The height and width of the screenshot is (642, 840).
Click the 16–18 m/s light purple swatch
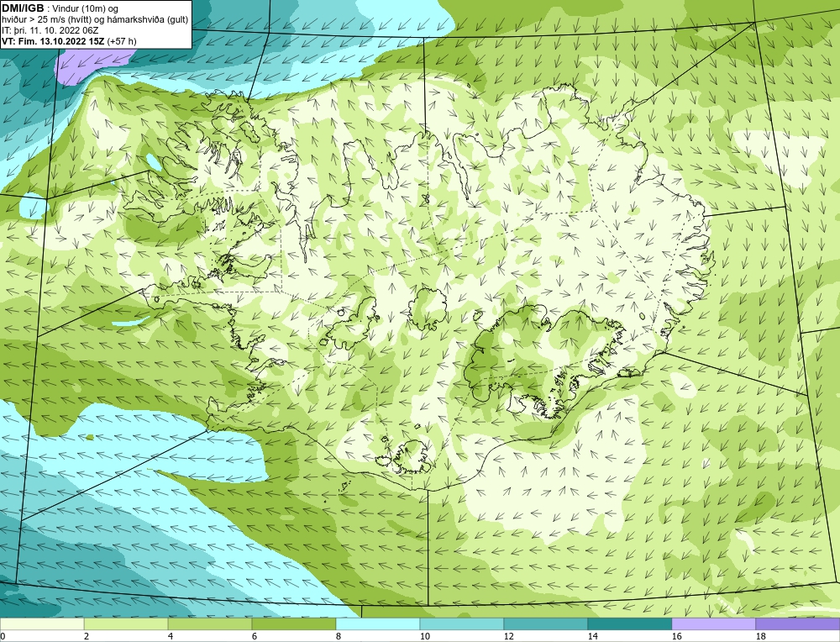click(x=713, y=624)
